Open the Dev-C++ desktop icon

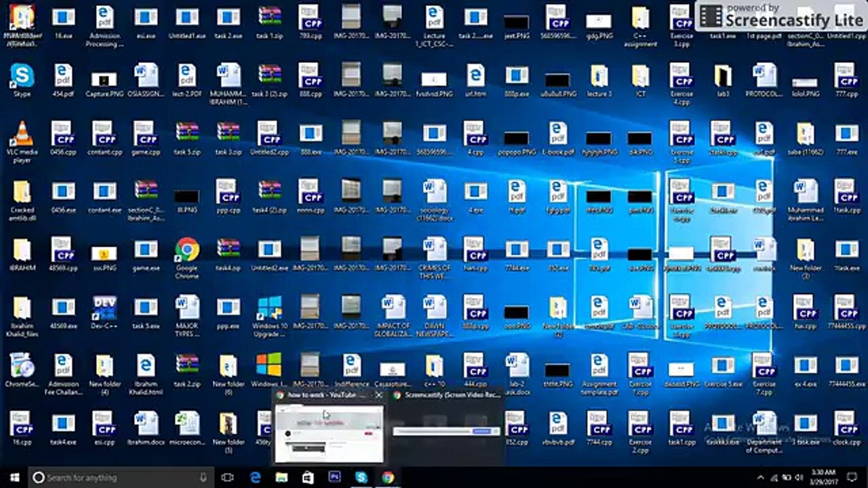(x=104, y=307)
